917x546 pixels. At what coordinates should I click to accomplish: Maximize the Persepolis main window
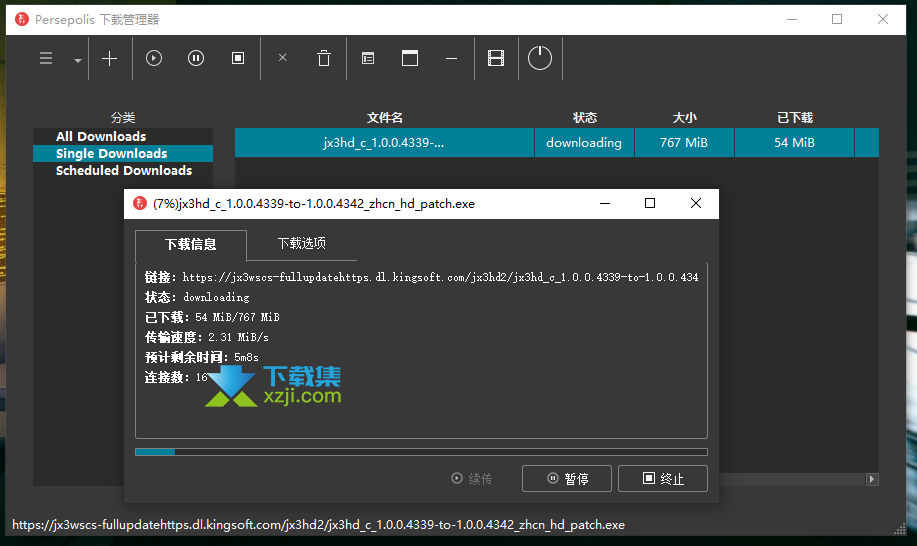837,19
